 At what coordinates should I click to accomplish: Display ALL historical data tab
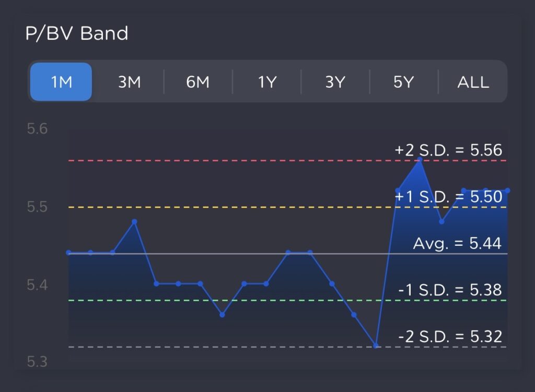[473, 82]
